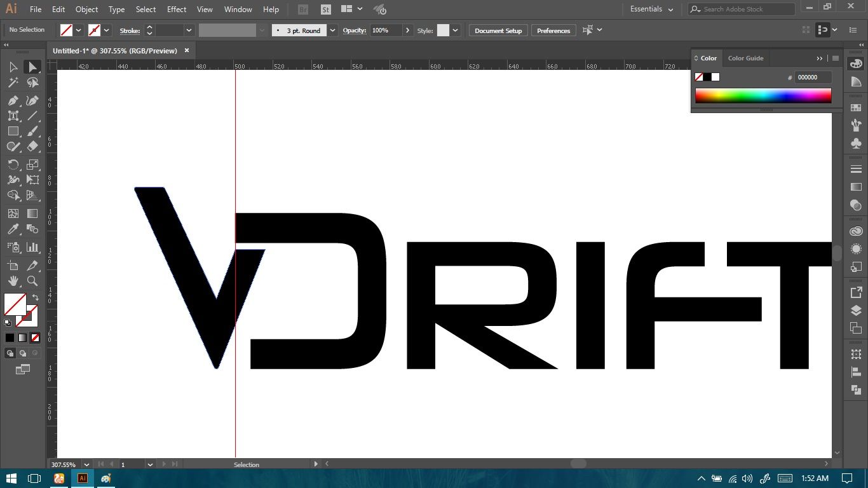The width and height of the screenshot is (868, 488).
Task: Activate the Line Segment tool
Action: click(x=32, y=116)
